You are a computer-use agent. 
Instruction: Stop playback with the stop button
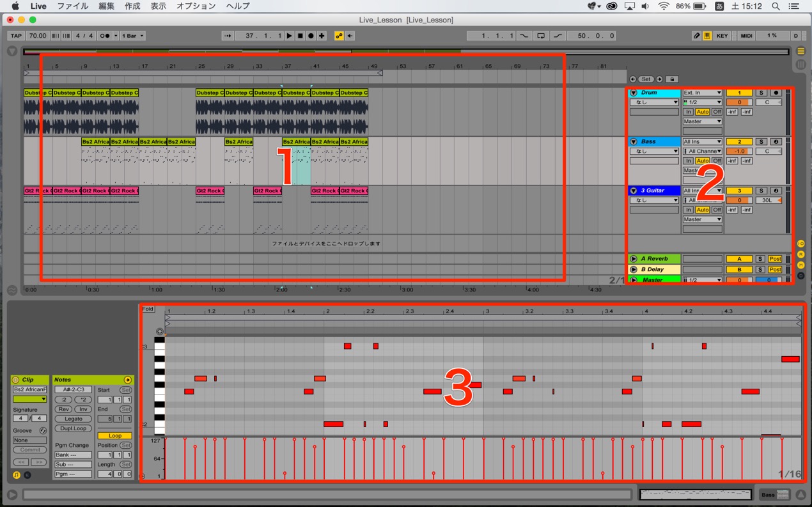pyautogui.click(x=301, y=36)
